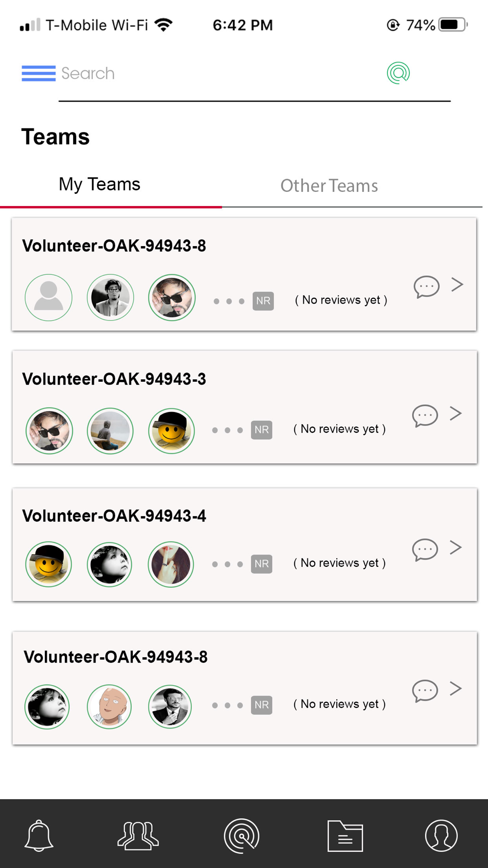The height and width of the screenshot is (868, 488).
Task: Open chat for first Volunteer-OAK-94943-8 card
Action: coord(427,287)
